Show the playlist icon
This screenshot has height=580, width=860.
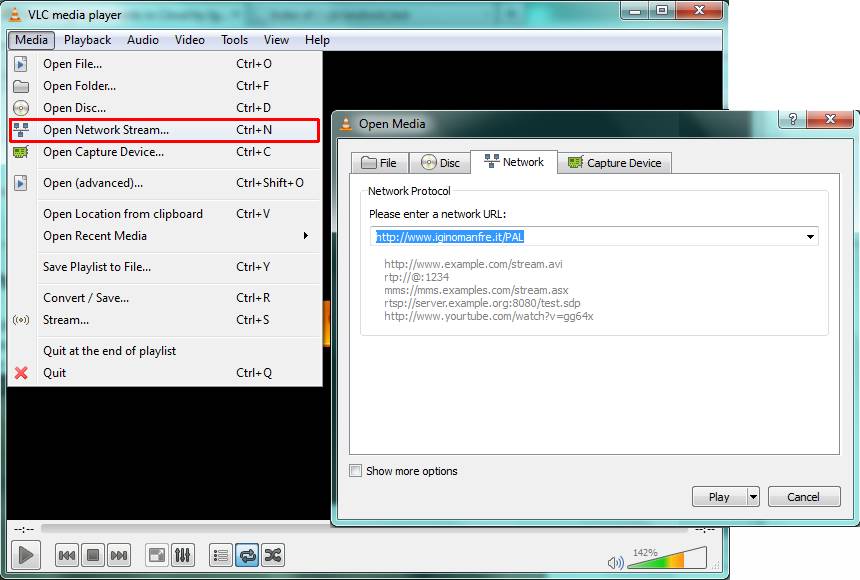(x=221, y=555)
